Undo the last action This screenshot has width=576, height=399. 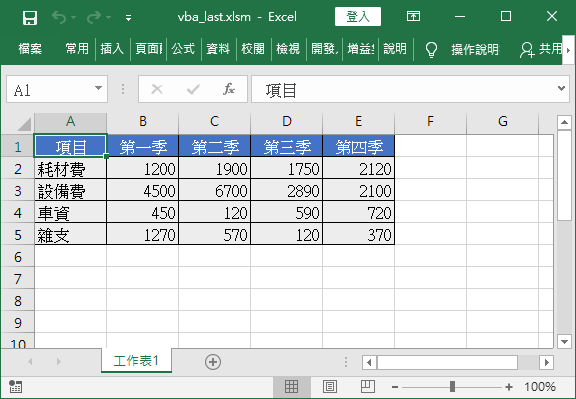pyautogui.click(x=59, y=17)
